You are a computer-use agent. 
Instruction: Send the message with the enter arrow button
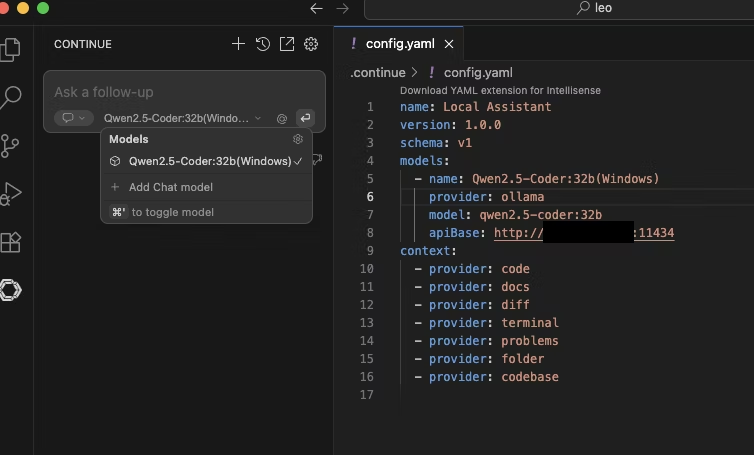point(305,118)
